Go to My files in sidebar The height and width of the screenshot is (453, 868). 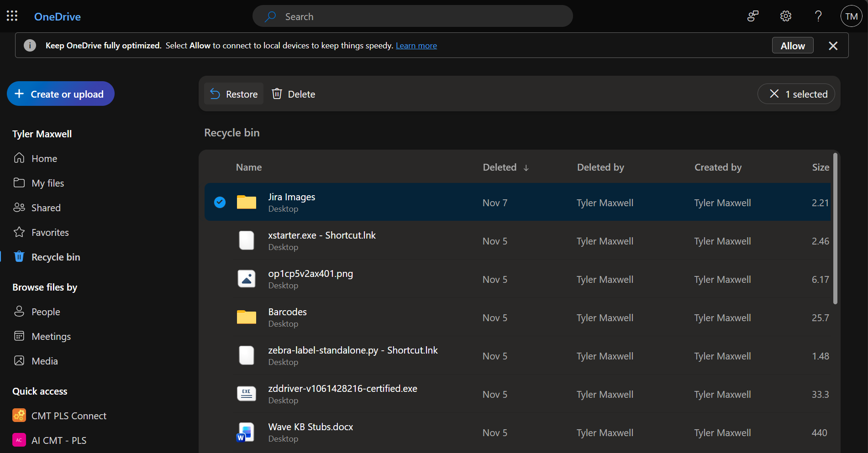click(x=47, y=183)
